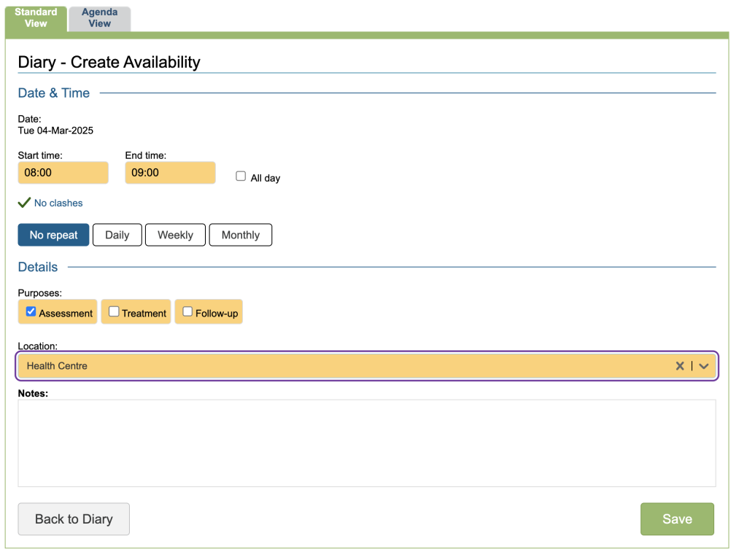Uncheck the Assessment purpose checkbox
Viewport: 747px width, 560px height.
pyautogui.click(x=31, y=311)
